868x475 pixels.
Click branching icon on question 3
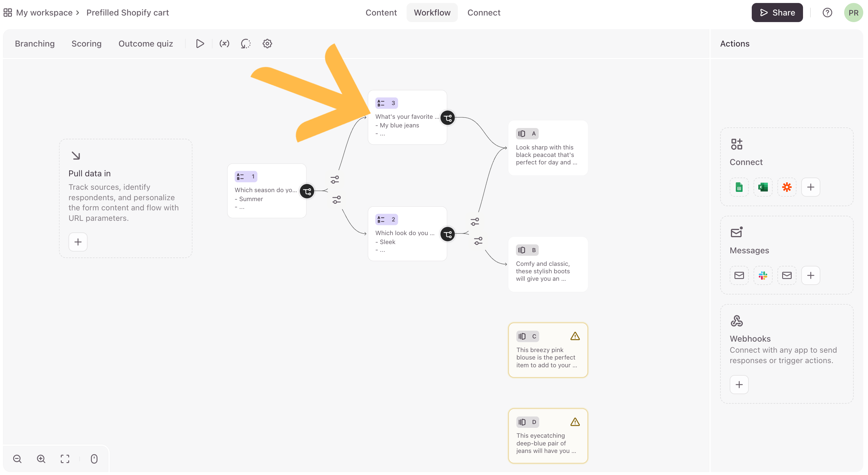click(447, 118)
